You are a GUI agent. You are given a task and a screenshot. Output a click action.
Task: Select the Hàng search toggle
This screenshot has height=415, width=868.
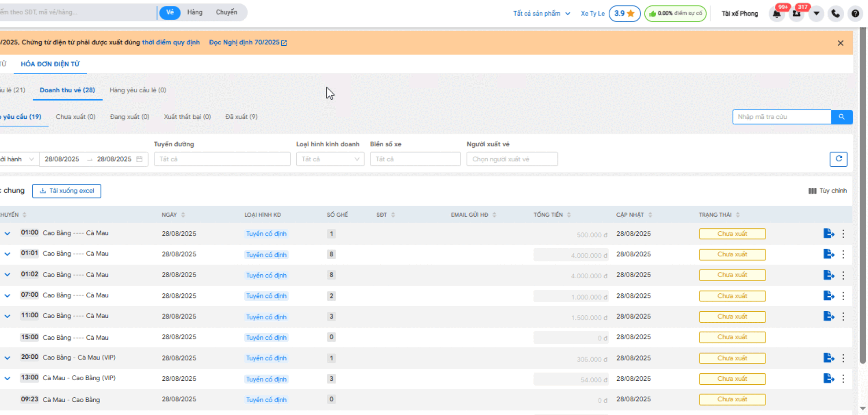point(195,12)
